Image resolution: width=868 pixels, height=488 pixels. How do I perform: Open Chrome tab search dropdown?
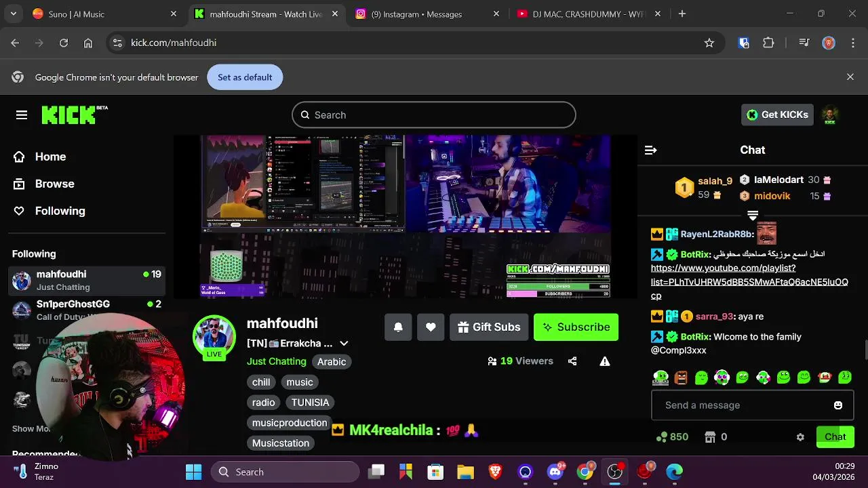13,14
